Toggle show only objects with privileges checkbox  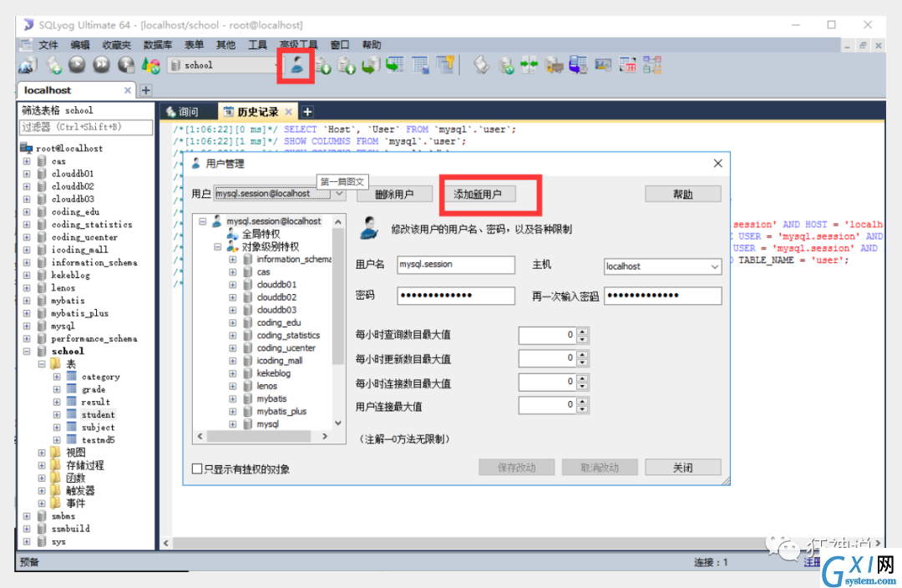(x=197, y=469)
